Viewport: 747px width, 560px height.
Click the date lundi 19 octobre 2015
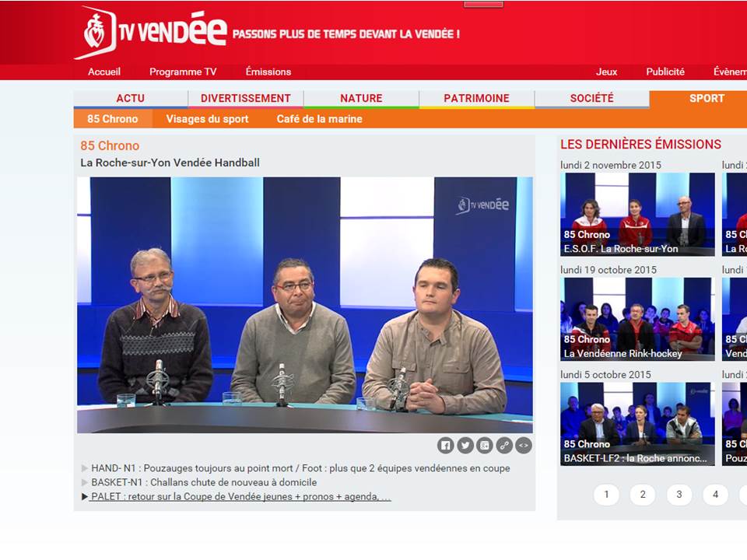click(x=608, y=270)
